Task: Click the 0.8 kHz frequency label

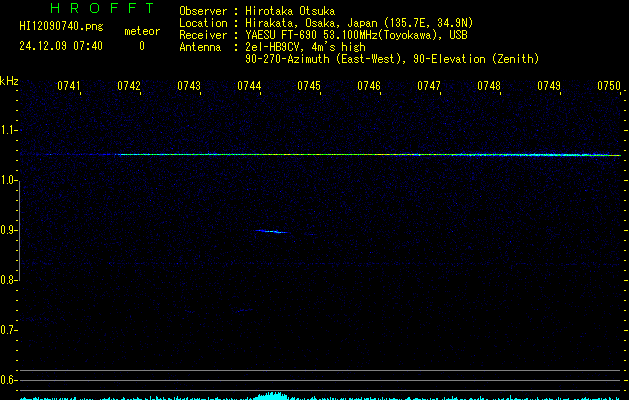Action: click(x=8, y=280)
